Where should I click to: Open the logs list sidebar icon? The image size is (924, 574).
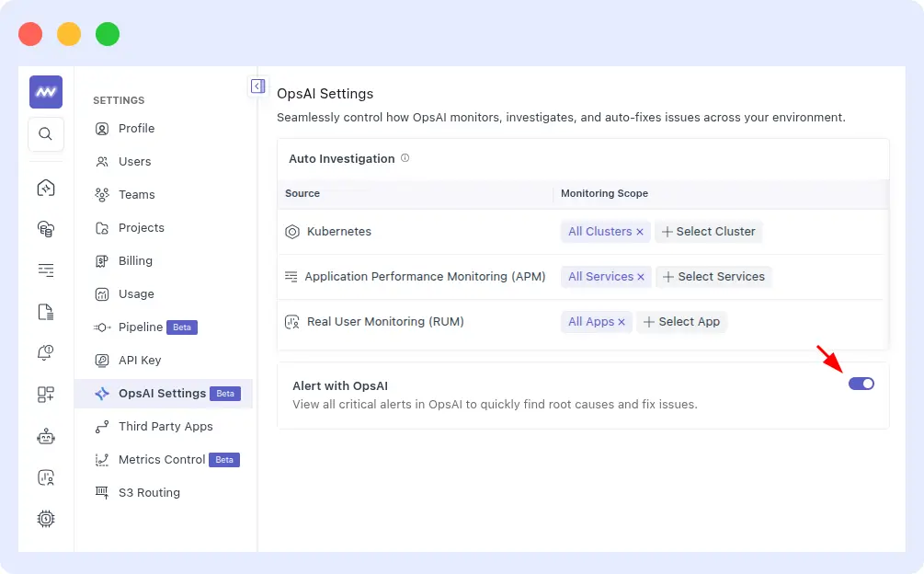tap(46, 270)
